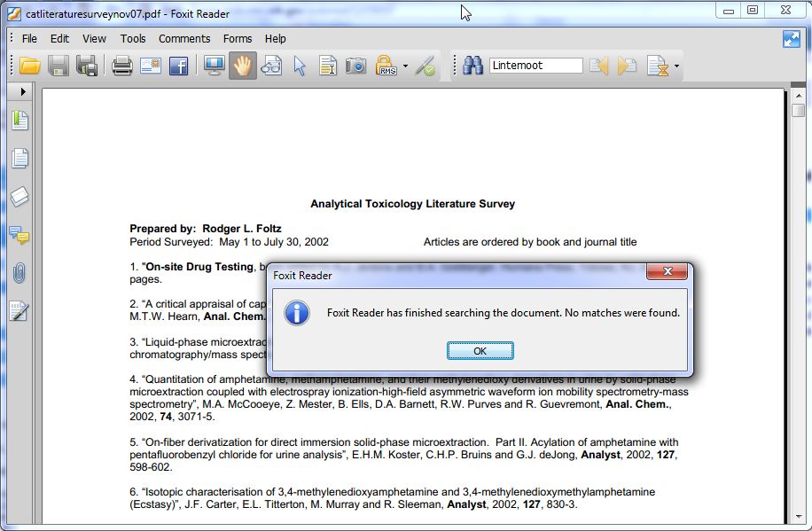Expand the RMS protection dropdown arrow
Image resolution: width=812 pixels, height=531 pixels.
[405, 66]
